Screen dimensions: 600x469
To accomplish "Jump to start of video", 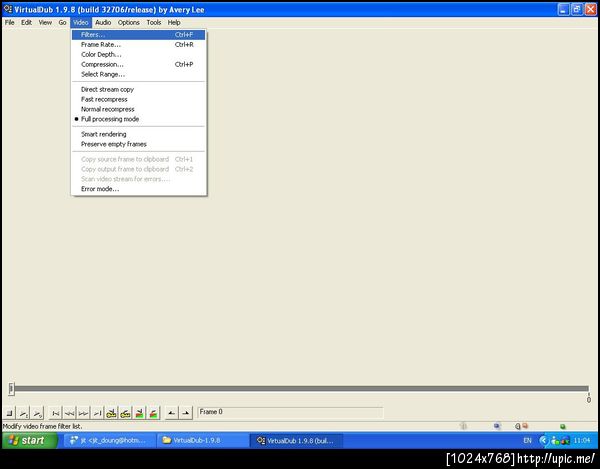I will (56, 413).
